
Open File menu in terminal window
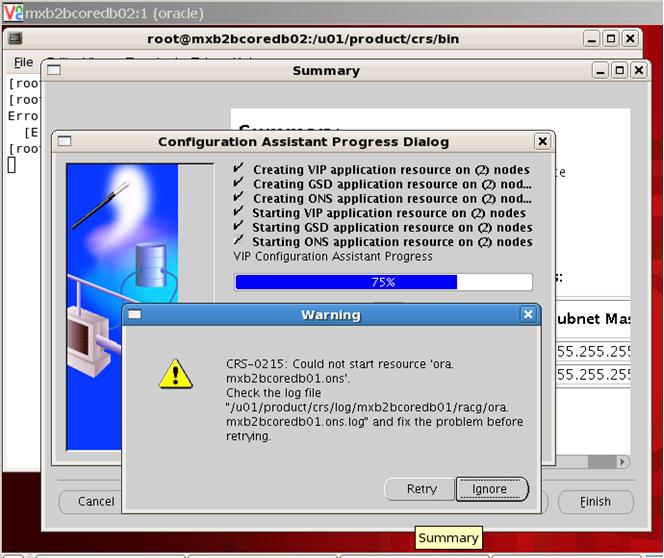[x=23, y=62]
